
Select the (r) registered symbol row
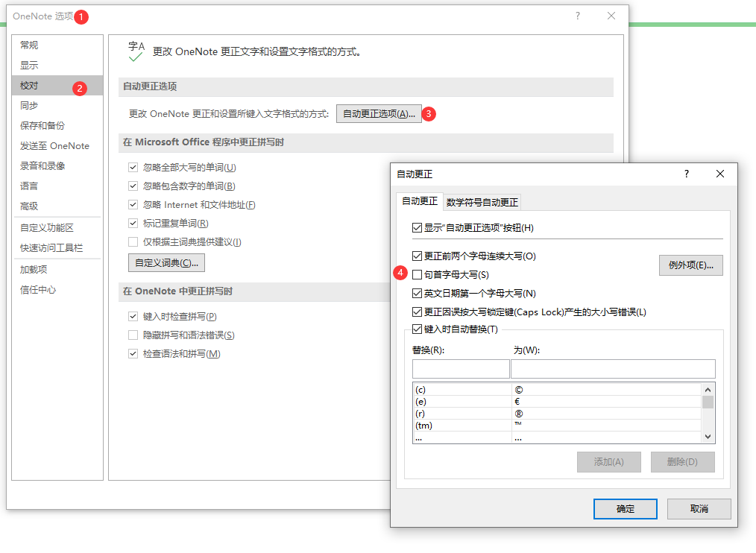(557, 414)
